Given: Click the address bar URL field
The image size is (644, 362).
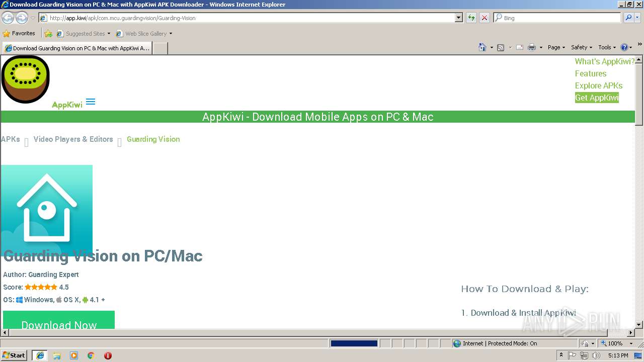Looking at the screenshot, I should click(x=247, y=18).
